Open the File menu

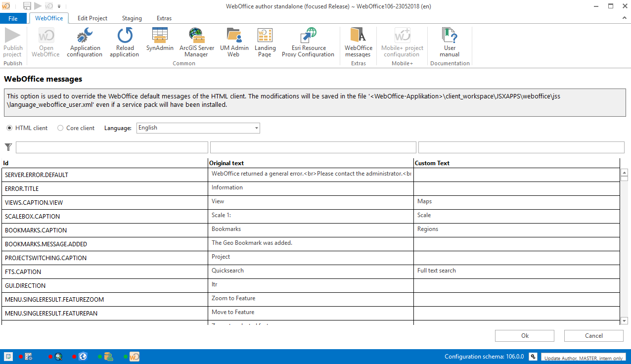coord(13,18)
